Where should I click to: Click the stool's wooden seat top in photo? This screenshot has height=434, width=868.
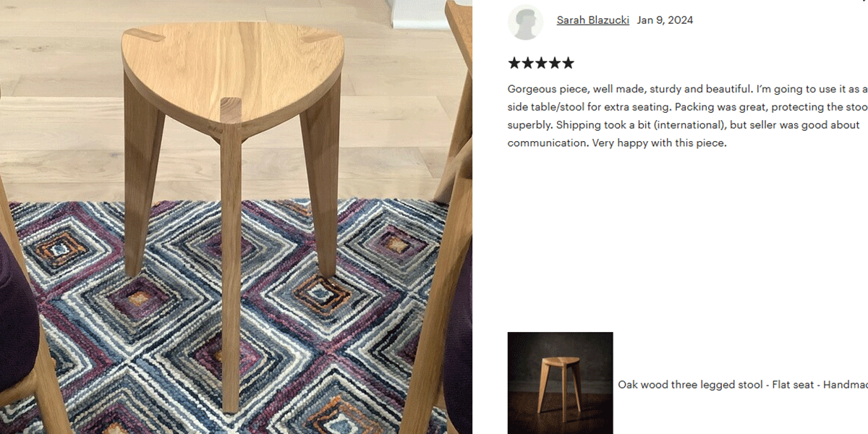(x=233, y=69)
